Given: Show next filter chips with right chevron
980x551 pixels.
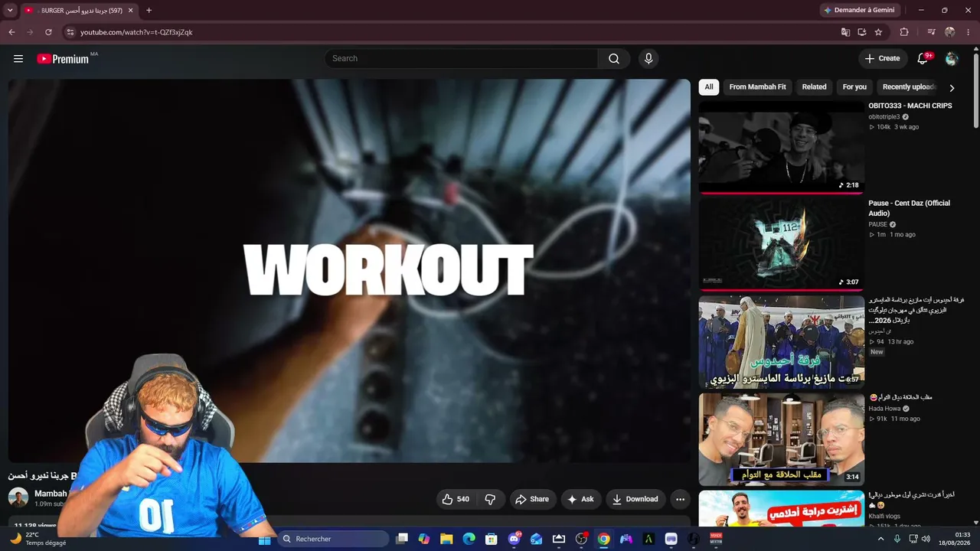Looking at the screenshot, I should pyautogui.click(x=952, y=88).
